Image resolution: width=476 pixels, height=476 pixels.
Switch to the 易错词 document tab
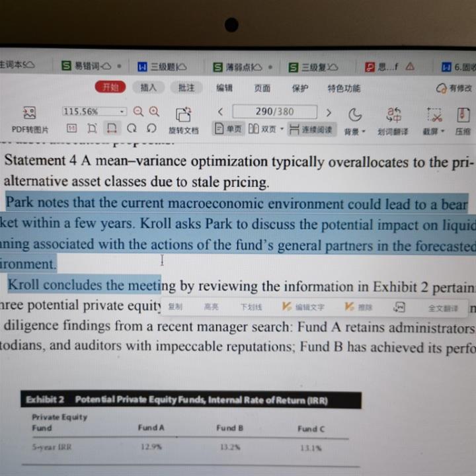pos(91,65)
